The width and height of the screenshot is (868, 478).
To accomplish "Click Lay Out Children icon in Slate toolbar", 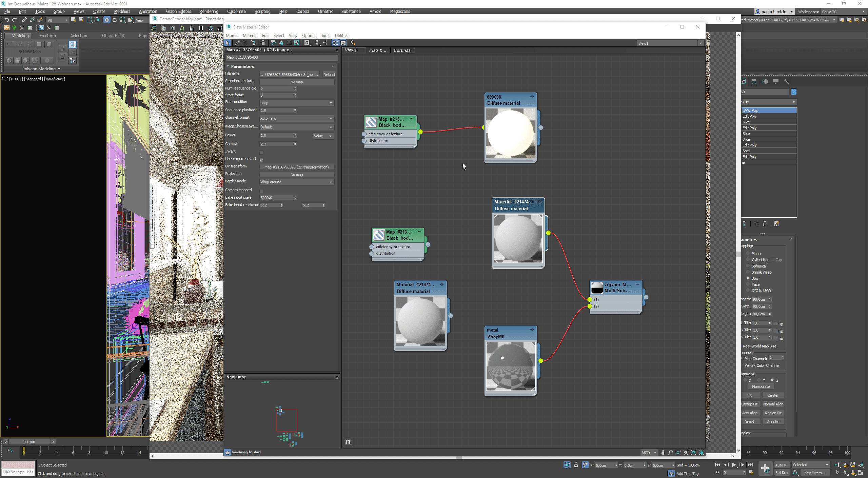I will 325,43.
